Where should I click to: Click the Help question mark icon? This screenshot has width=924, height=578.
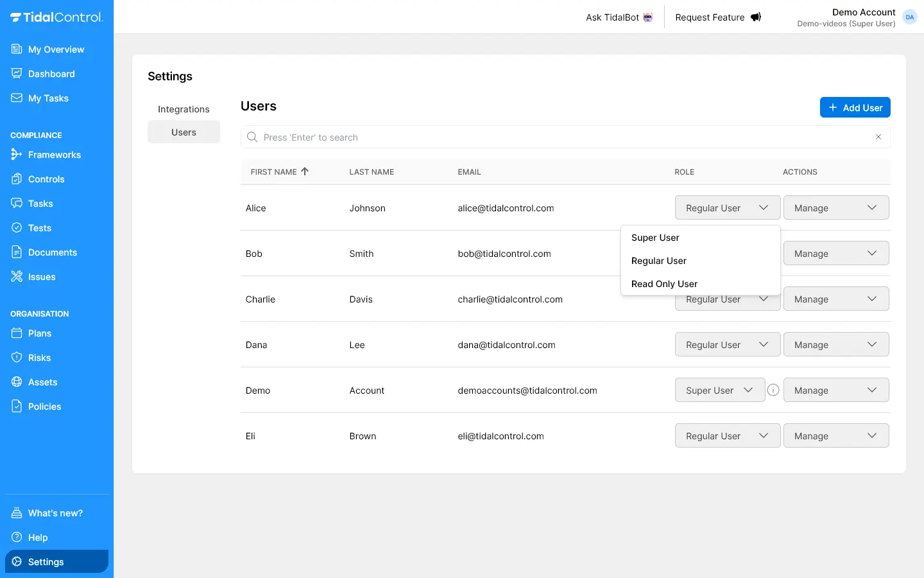[17, 538]
